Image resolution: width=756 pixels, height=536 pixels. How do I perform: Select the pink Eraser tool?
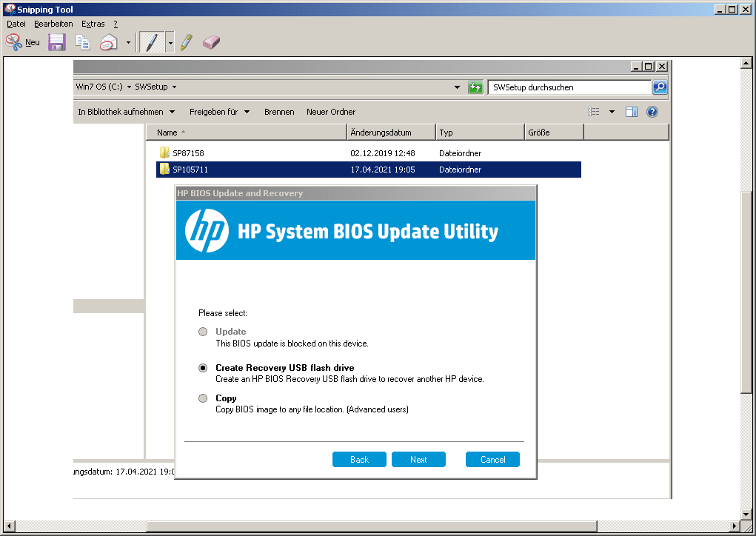click(x=211, y=42)
